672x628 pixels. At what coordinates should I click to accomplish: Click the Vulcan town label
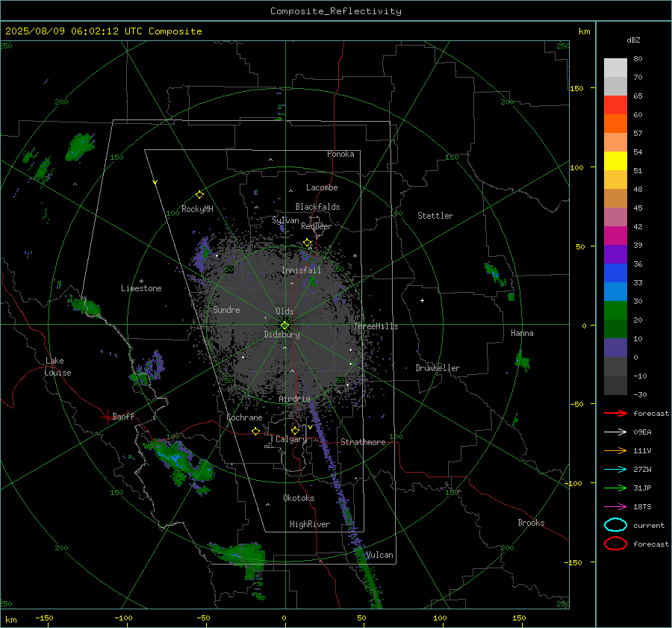[x=379, y=555]
